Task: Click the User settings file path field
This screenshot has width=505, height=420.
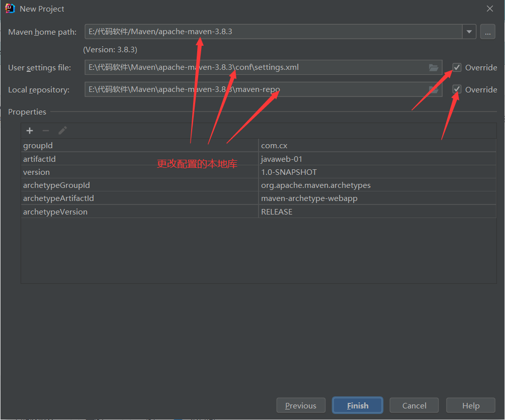Action: (263, 67)
